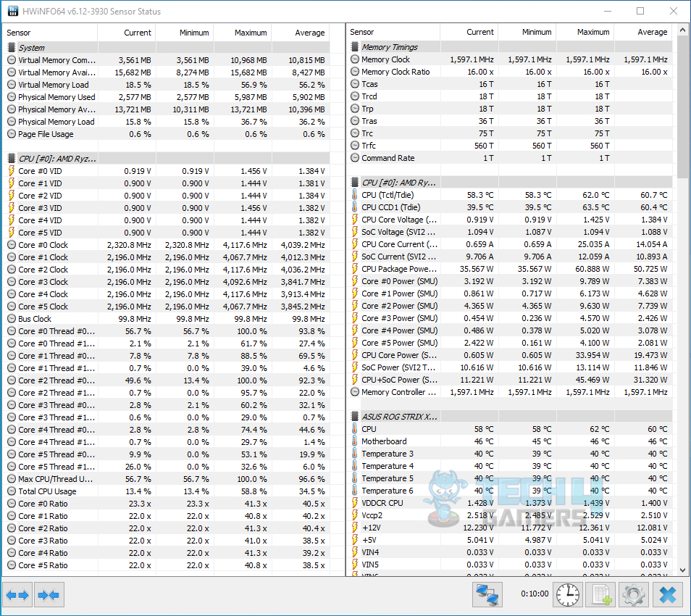The height and width of the screenshot is (616, 691).
Task: Click the left panel Maximum column header
Action: click(243, 33)
